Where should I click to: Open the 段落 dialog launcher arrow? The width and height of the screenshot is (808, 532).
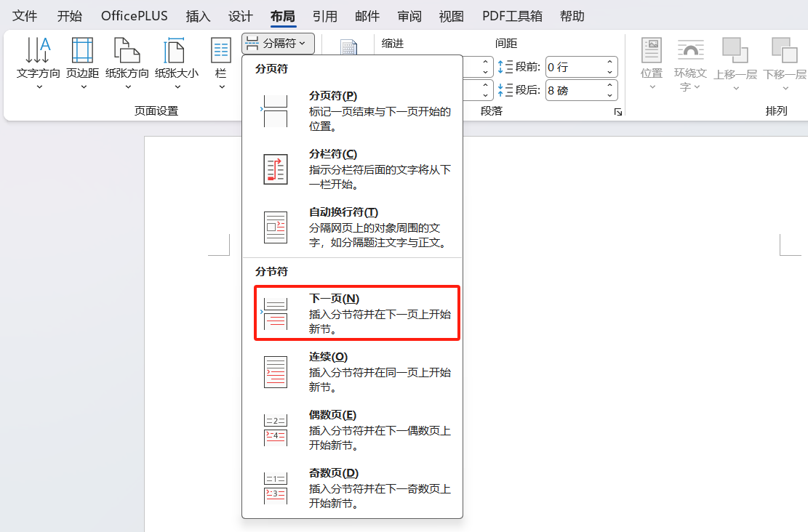tap(617, 110)
